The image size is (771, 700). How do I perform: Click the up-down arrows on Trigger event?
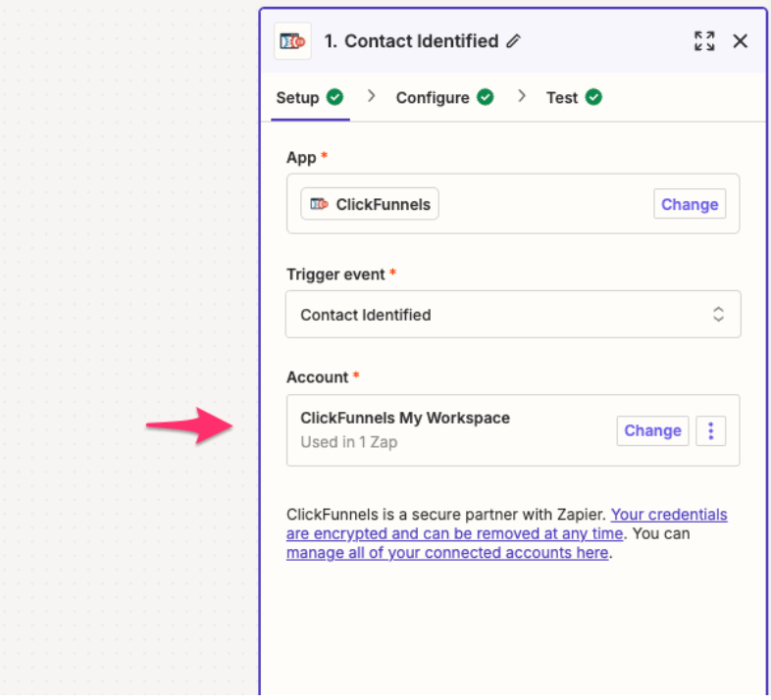(718, 315)
